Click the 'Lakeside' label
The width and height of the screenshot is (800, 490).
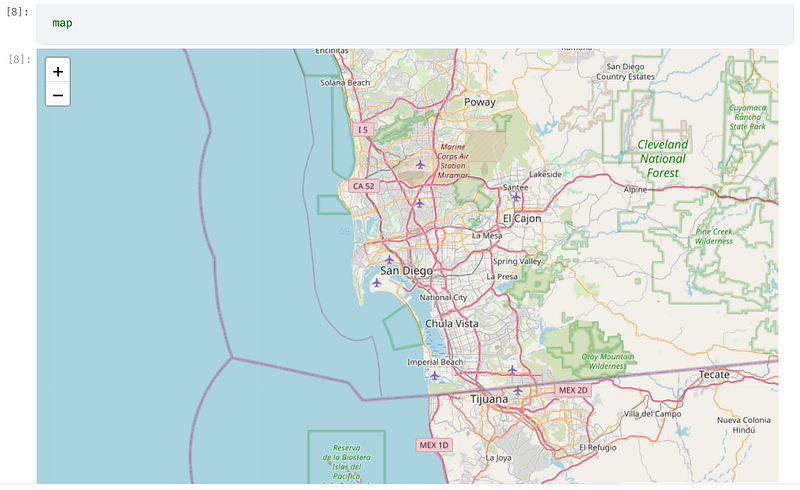(545, 174)
